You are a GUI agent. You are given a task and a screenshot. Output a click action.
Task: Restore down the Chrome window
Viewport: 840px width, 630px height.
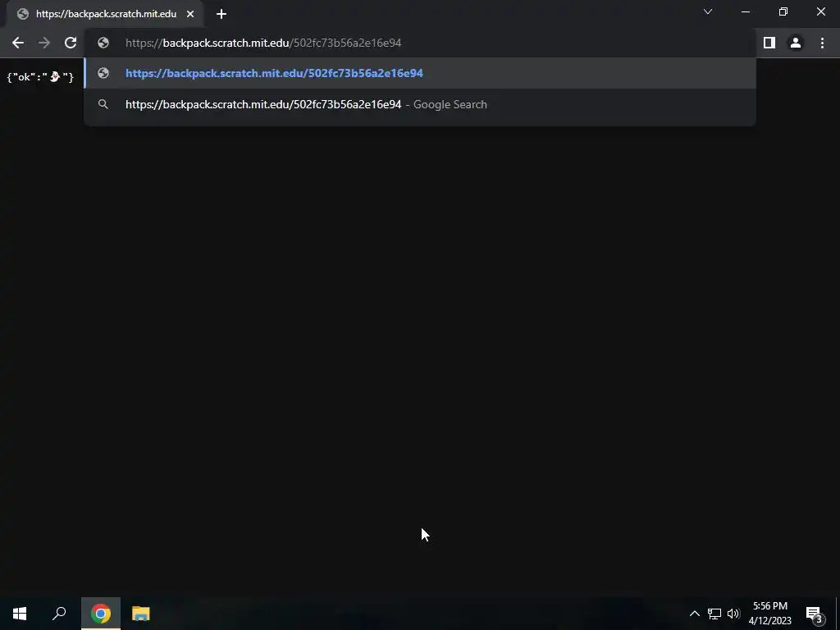(x=783, y=11)
